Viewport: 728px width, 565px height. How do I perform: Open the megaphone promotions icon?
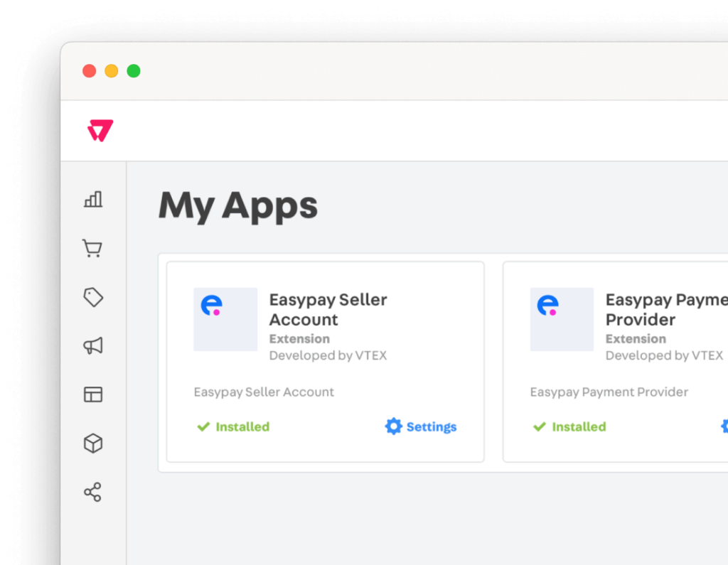(x=93, y=346)
